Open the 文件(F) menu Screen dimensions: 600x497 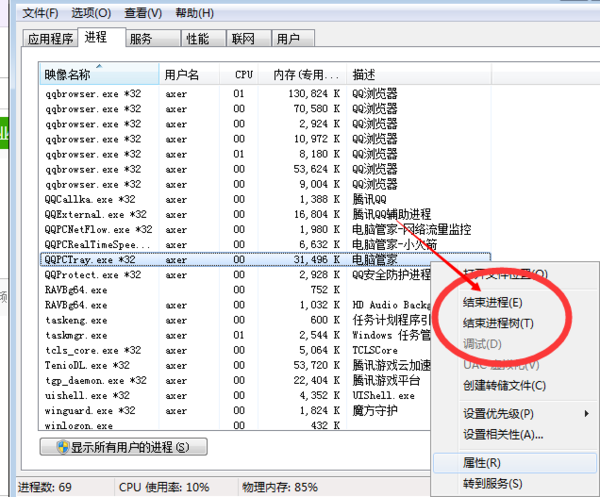point(40,13)
